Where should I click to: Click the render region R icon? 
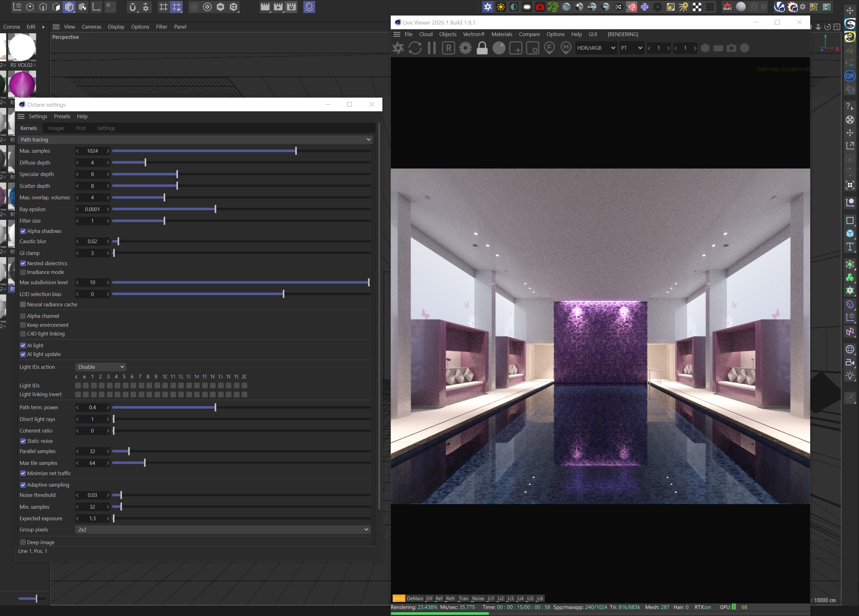448,48
